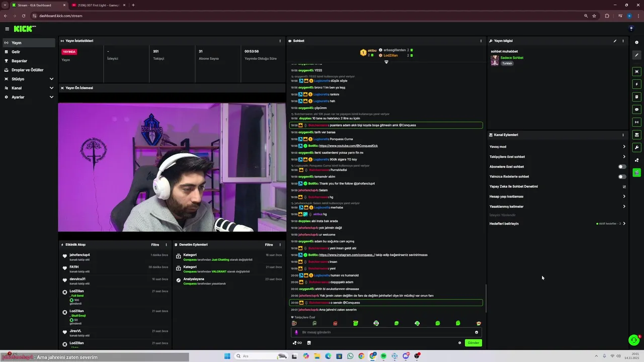Image resolution: width=644 pixels, height=362 pixels.
Task: Toggle the chat bubble panel icon
Action: pyautogui.click(x=636, y=109)
